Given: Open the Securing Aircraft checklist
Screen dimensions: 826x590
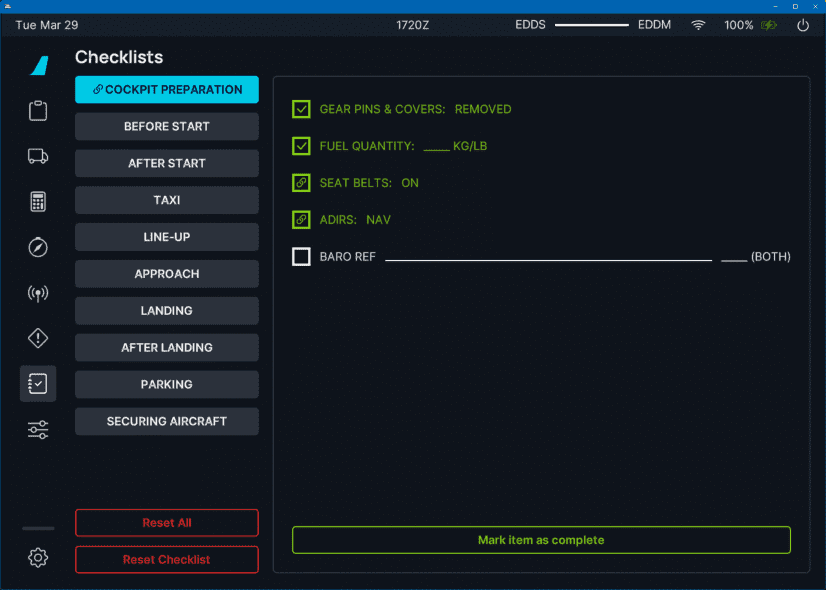Looking at the screenshot, I should pos(166,421).
